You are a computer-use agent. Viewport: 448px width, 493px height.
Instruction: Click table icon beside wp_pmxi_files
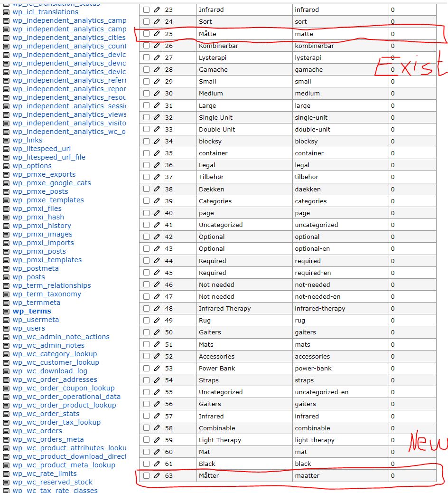click(x=6, y=209)
